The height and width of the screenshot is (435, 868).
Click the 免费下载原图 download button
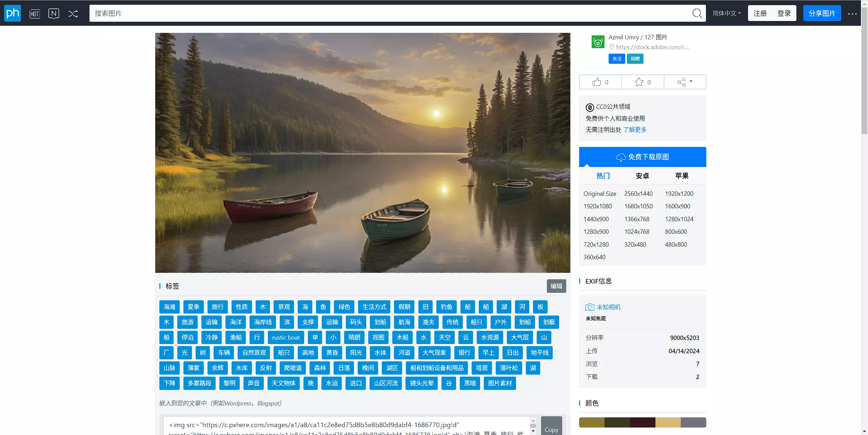click(x=642, y=157)
